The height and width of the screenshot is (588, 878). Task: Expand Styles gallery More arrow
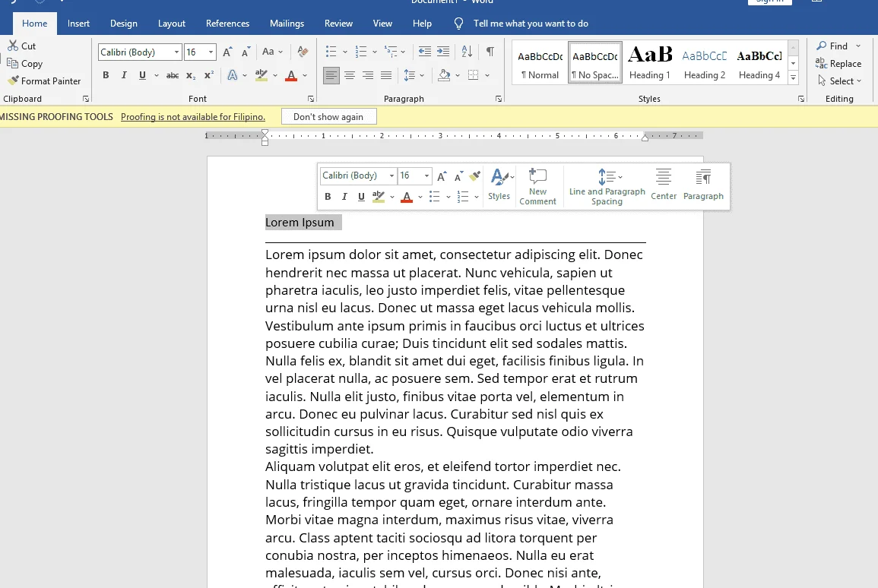tap(794, 77)
